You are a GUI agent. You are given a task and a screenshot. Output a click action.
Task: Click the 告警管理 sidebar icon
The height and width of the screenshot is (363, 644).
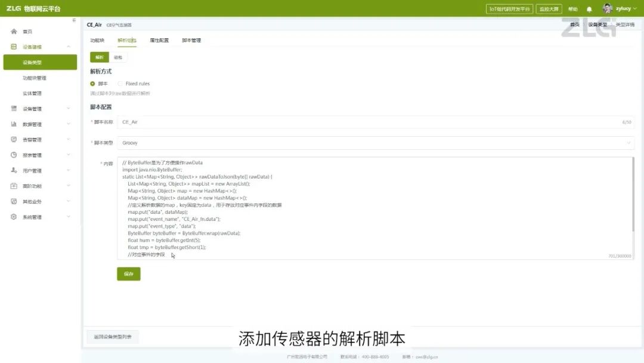click(x=14, y=140)
